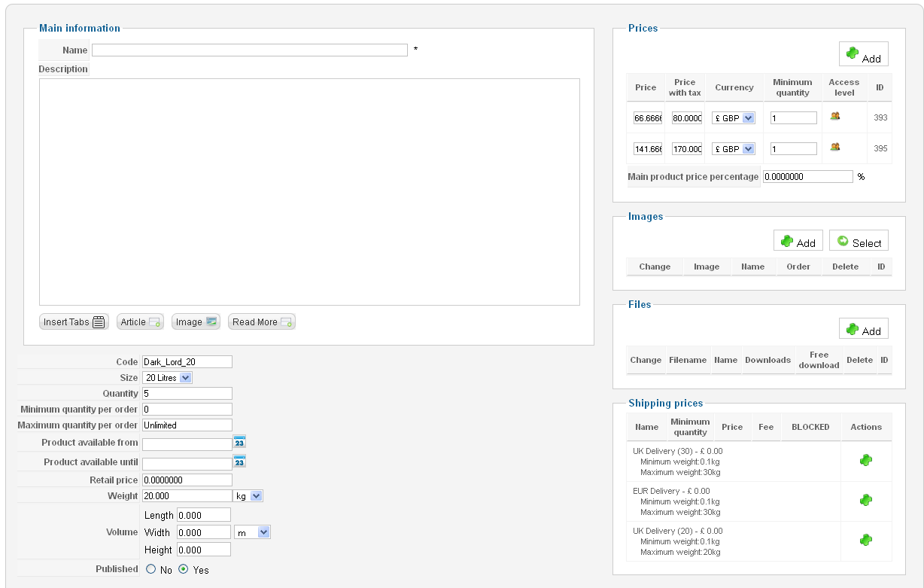Open calendar for Product available until

tap(239, 462)
